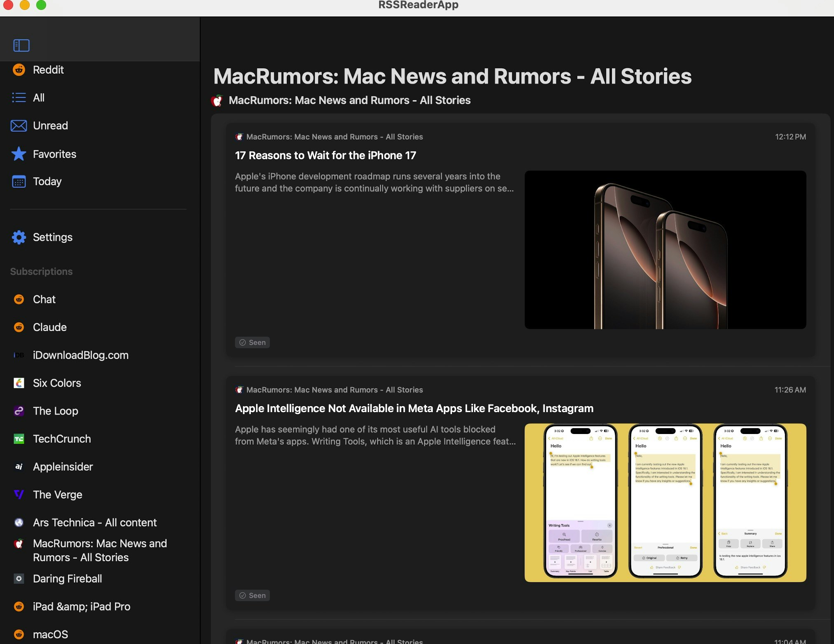834x644 pixels.
Task: Open the iDownloadBlog.com subscription
Action: click(x=80, y=355)
